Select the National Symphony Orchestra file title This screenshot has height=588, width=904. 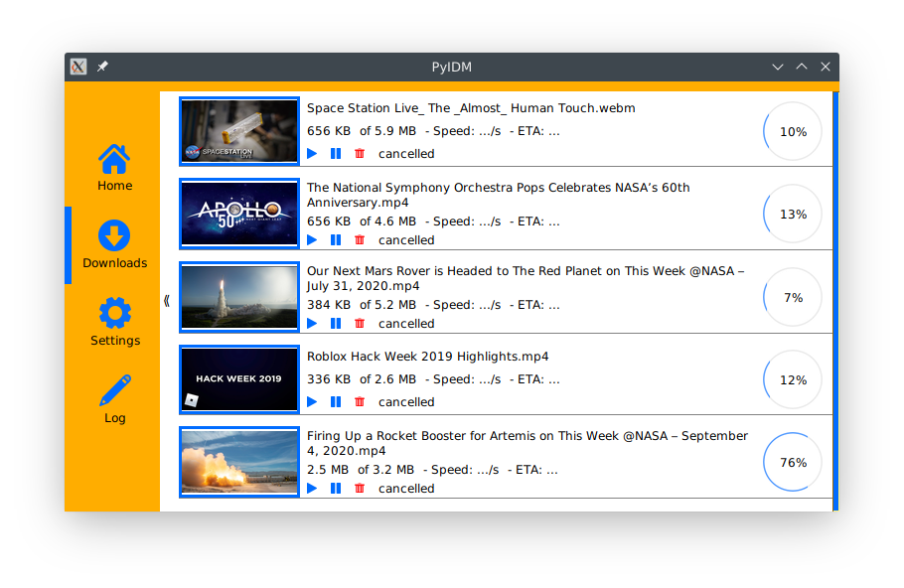tap(498, 195)
